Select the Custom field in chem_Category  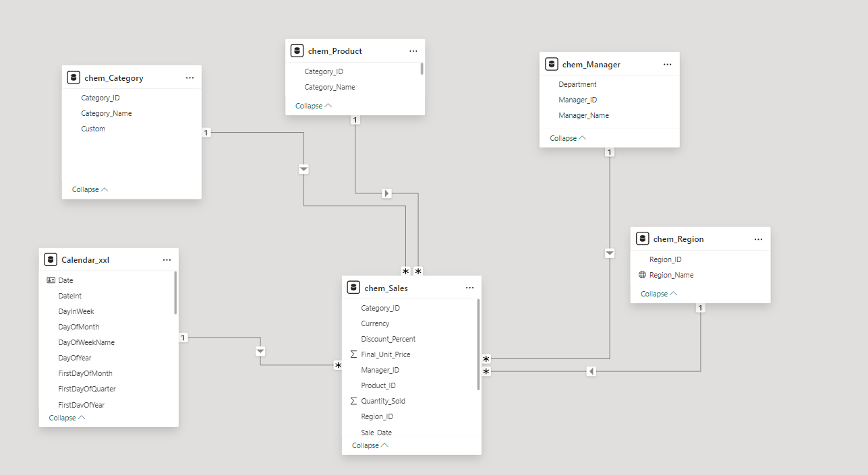point(93,129)
